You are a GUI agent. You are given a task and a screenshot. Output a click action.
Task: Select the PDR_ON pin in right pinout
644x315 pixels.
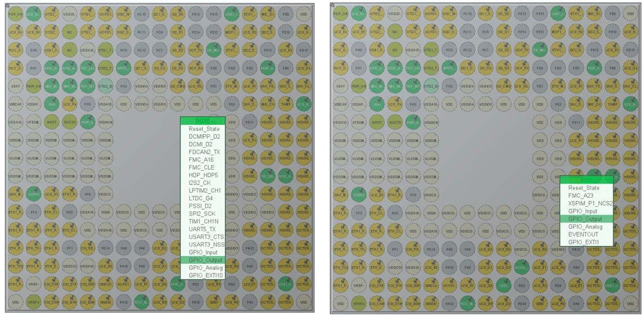[341, 14]
